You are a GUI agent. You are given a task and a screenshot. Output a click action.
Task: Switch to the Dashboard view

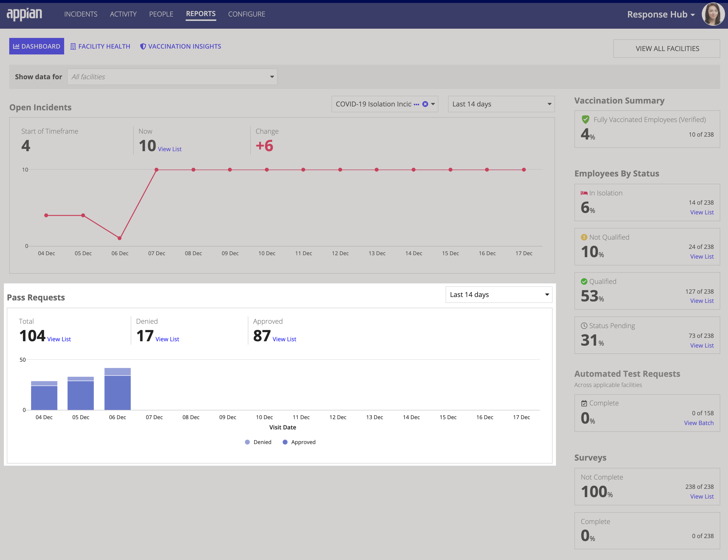coord(37,46)
